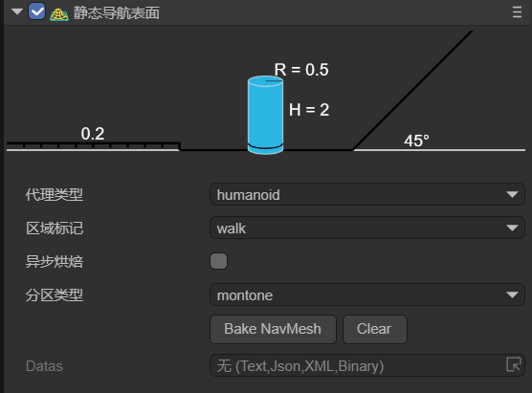532x393 pixels.
Task: Disable the 静态导航表面 component checkbox
Action: click(x=37, y=11)
